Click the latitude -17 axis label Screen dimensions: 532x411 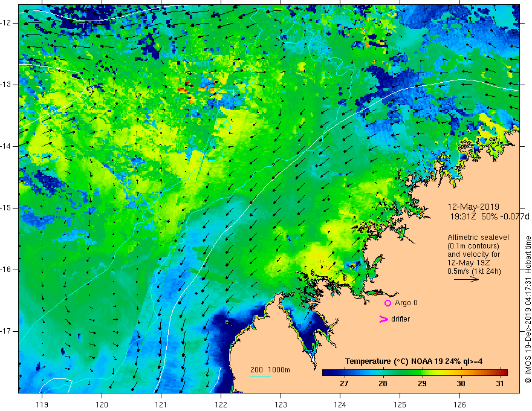pyautogui.click(x=6, y=331)
